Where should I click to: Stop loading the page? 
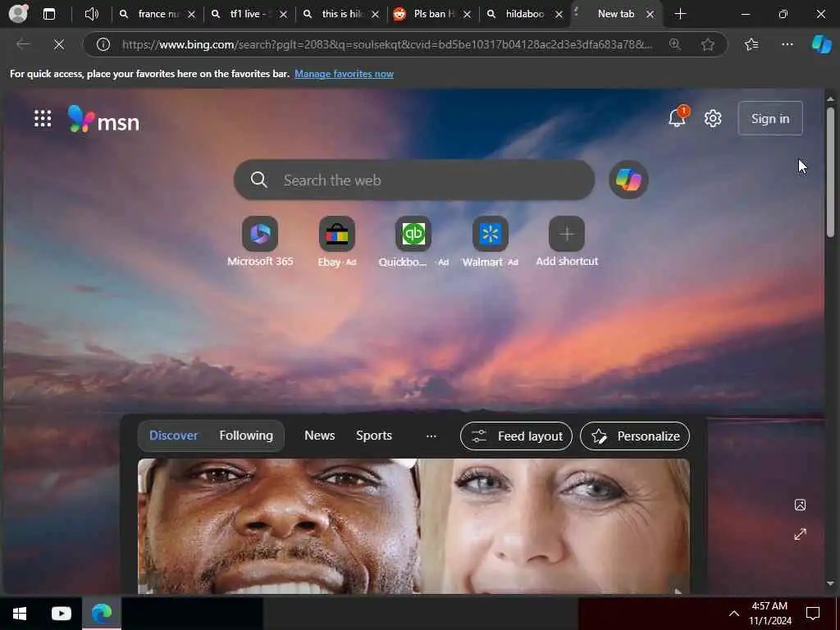(59, 44)
